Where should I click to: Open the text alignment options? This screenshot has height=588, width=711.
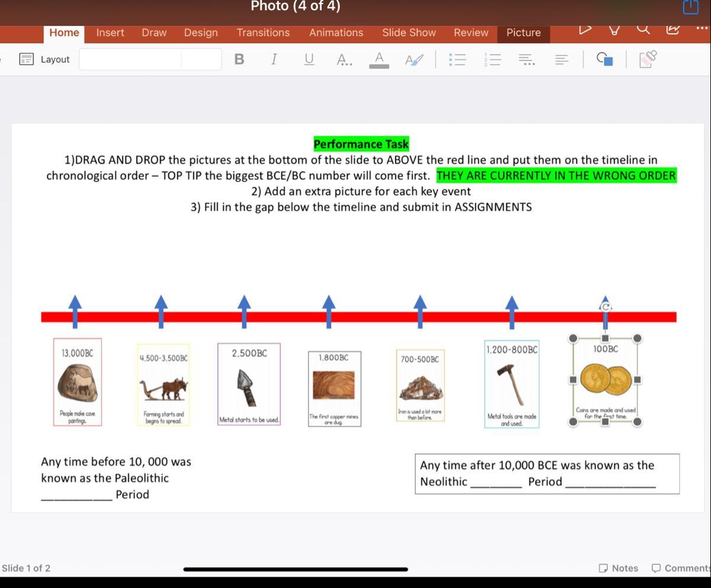[562, 59]
